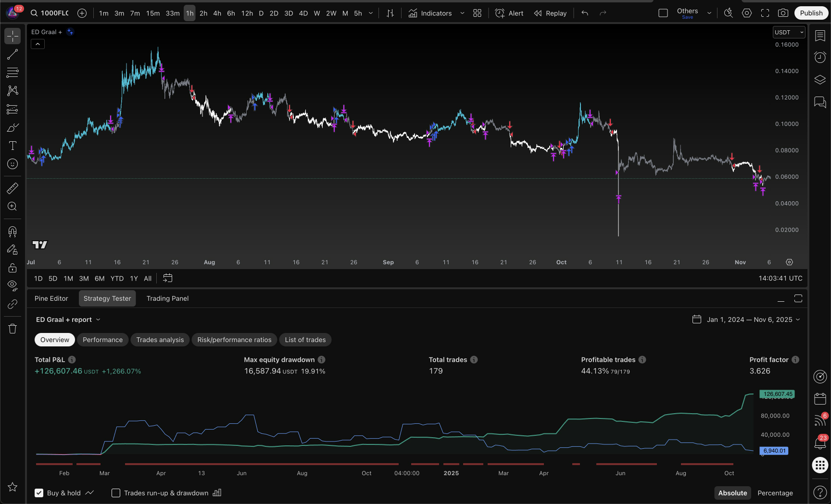Open the object tree layers panel
This screenshot has height=504, width=831.
(820, 80)
